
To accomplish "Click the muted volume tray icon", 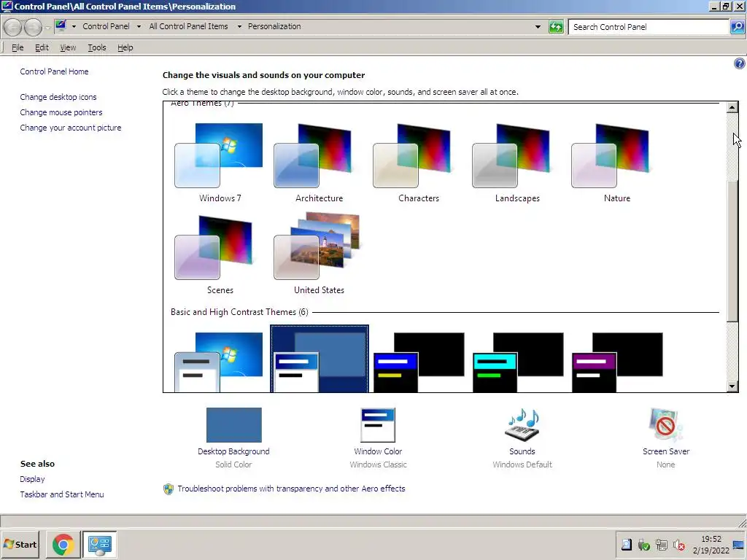I will (679, 544).
